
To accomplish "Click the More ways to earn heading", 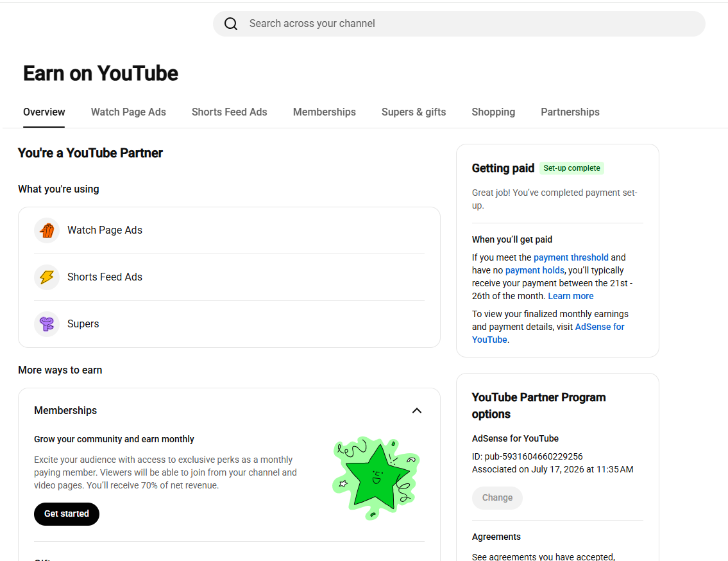I will coord(60,370).
